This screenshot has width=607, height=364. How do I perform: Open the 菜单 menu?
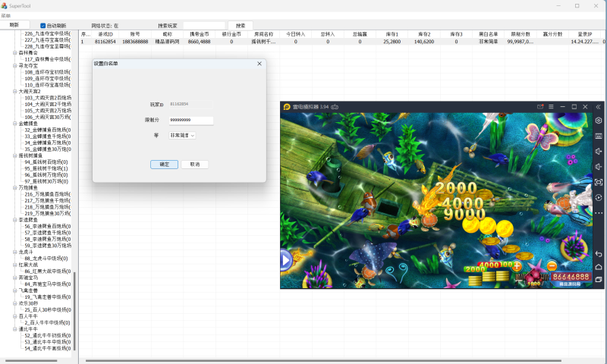pyautogui.click(x=6, y=16)
